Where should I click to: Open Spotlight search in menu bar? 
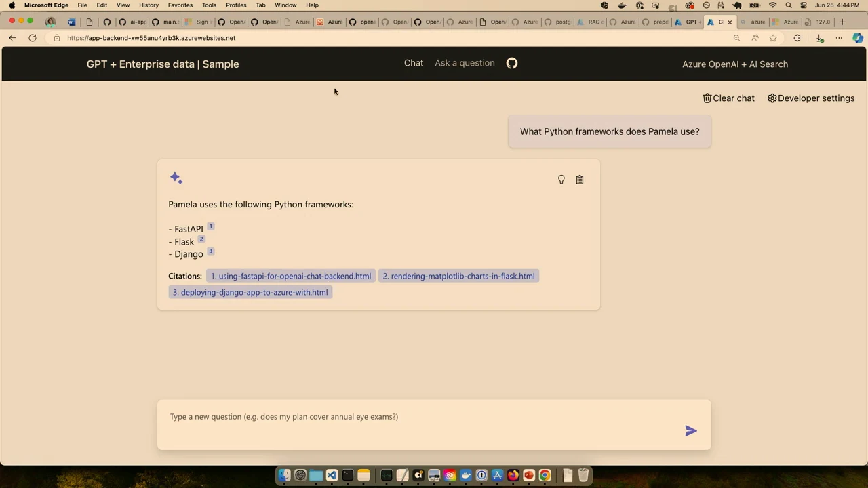tap(789, 5)
